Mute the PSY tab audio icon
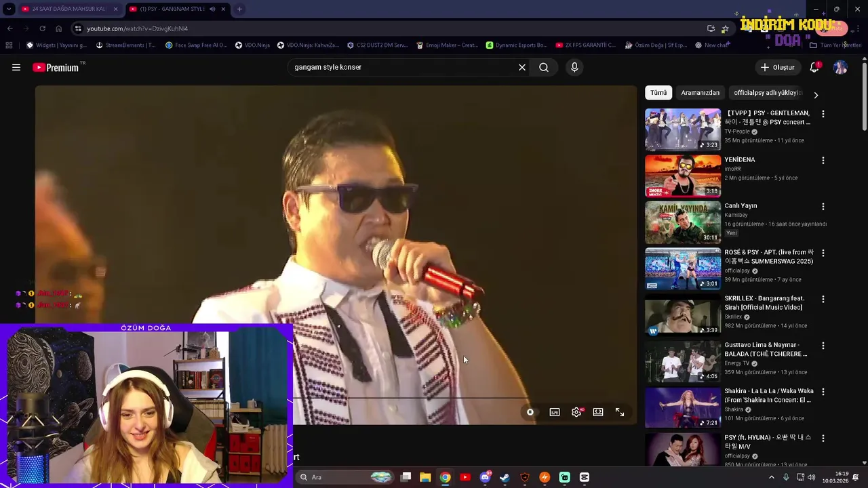This screenshot has height=488, width=868. (x=212, y=9)
